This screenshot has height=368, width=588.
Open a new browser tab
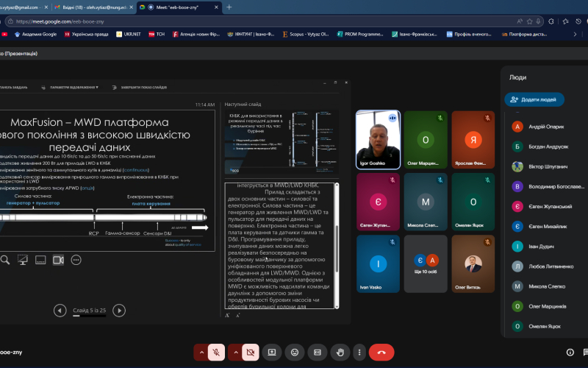[x=229, y=7]
